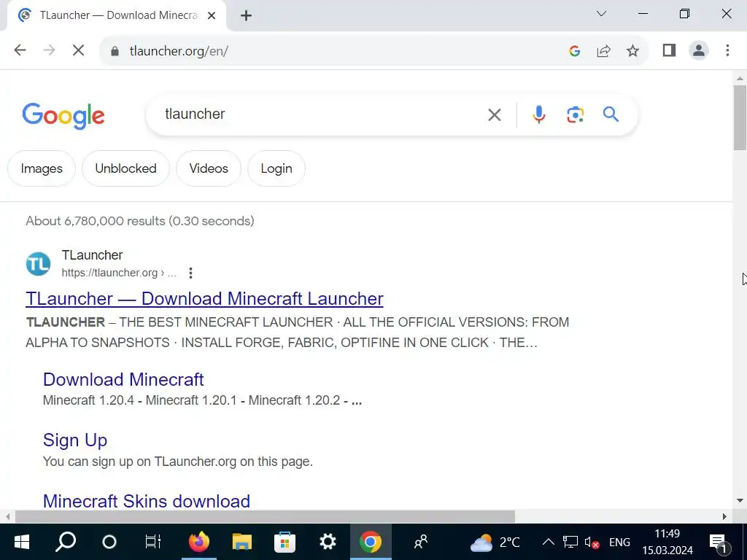Open Cortana from the taskbar
This screenshot has width=747, height=560.
109,542
